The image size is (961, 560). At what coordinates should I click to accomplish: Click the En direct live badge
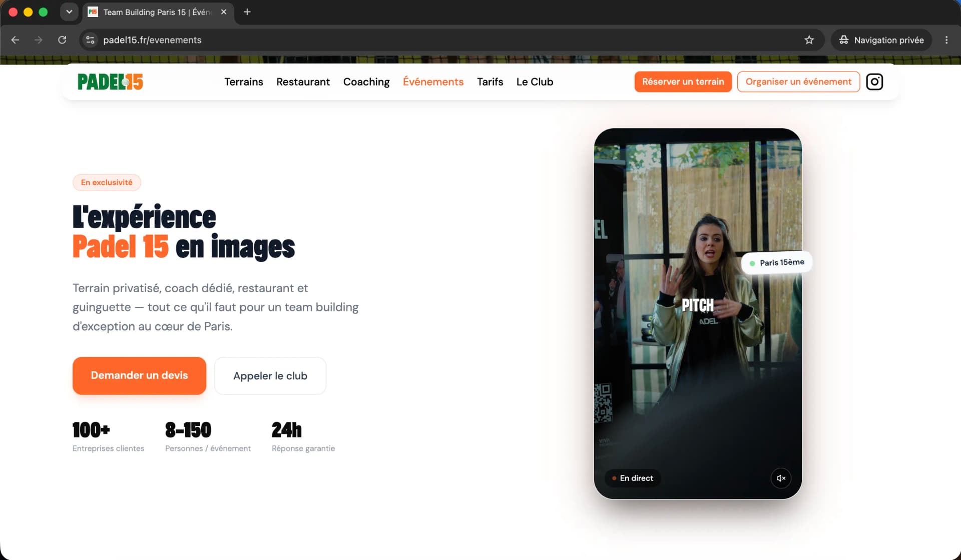(633, 478)
